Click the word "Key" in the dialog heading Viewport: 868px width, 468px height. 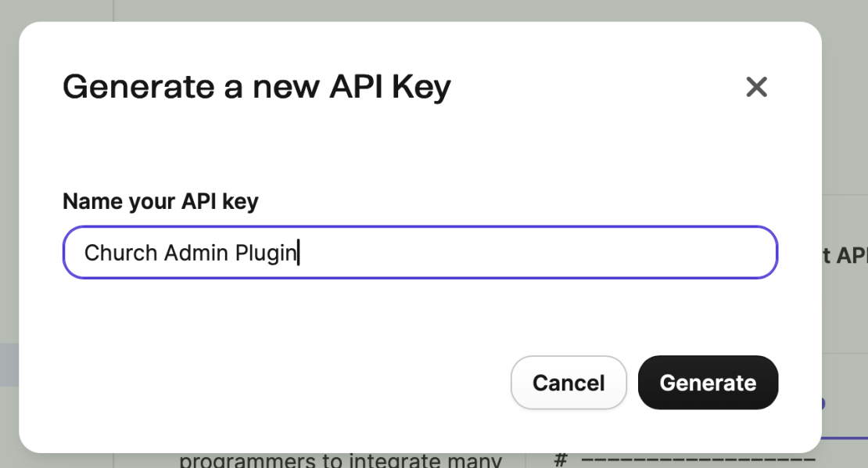pyautogui.click(x=421, y=87)
